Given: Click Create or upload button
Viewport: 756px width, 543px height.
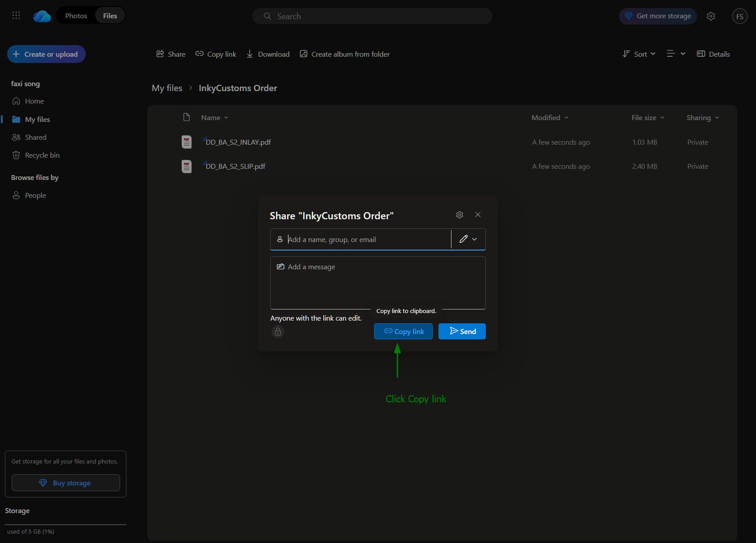Looking at the screenshot, I should 46,54.
